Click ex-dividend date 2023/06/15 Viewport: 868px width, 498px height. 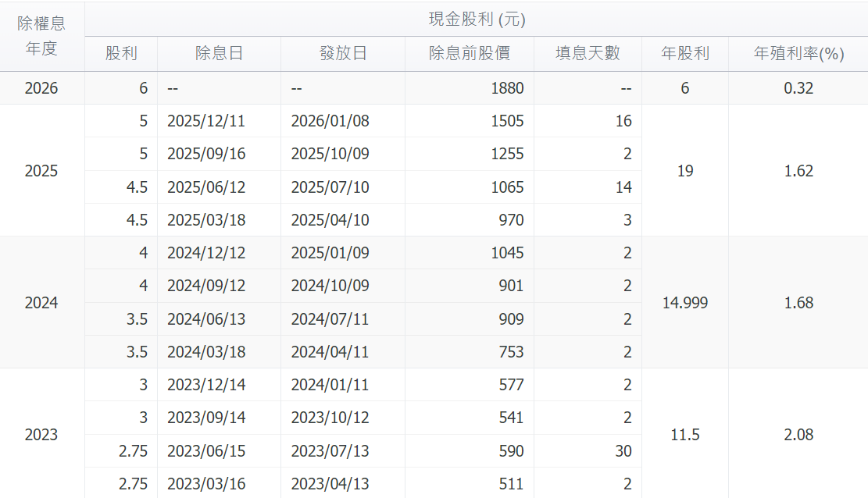pyautogui.click(x=206, y=451)
